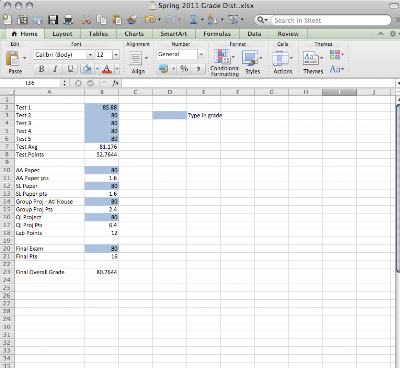
Task: Click the Filter funnel icon
Action: coord(233,20)
